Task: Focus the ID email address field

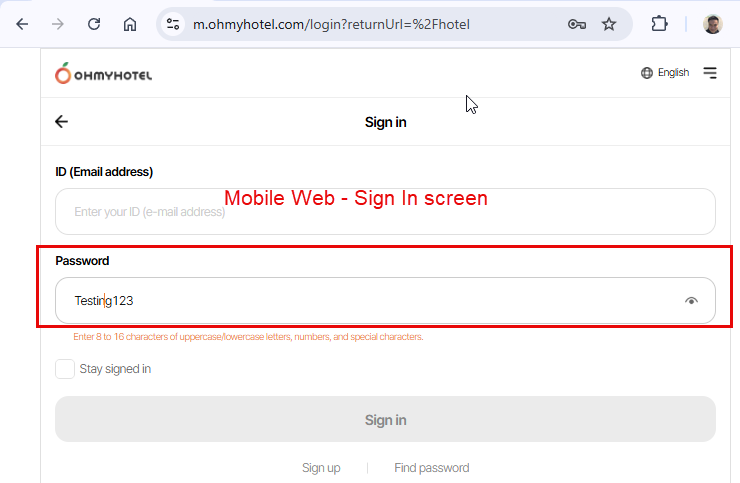Action: 385,212
